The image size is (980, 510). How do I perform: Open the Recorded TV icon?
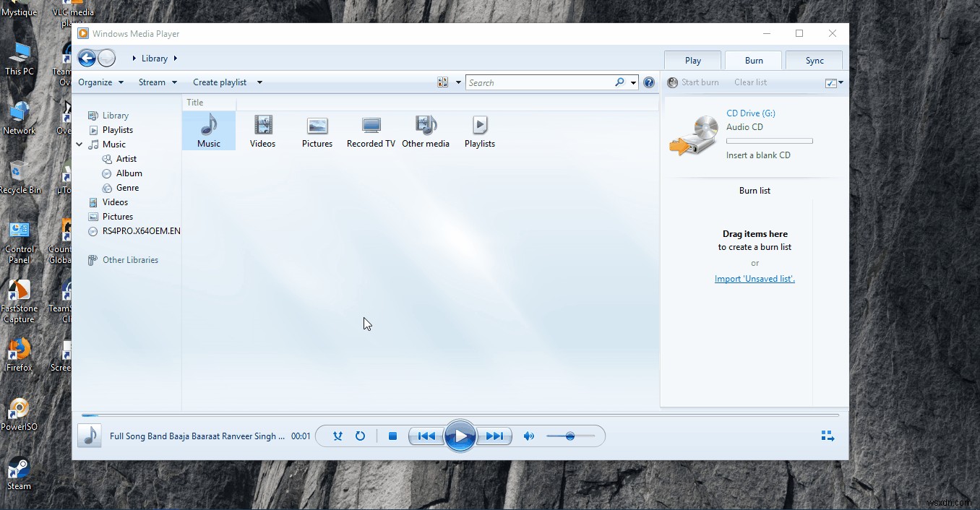(371, 131)
